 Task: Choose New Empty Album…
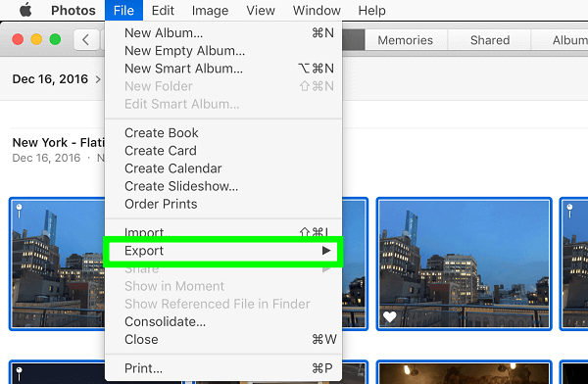click(x=223, y=51)
